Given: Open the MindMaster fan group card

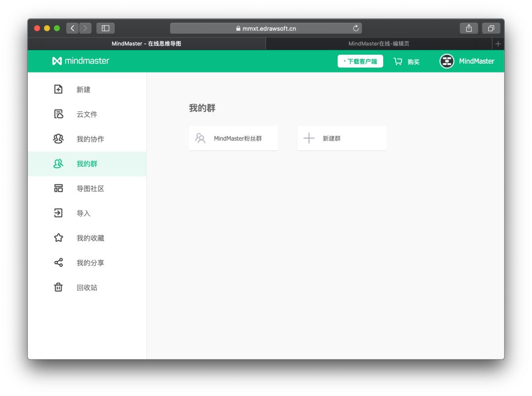Looking at the screenshot, I should pyautogui.click(x=233, y=138).
